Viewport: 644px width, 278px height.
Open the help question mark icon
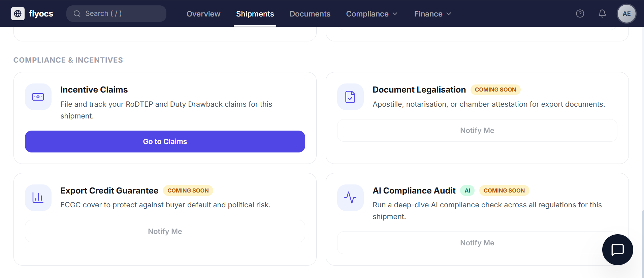[580, 13]
